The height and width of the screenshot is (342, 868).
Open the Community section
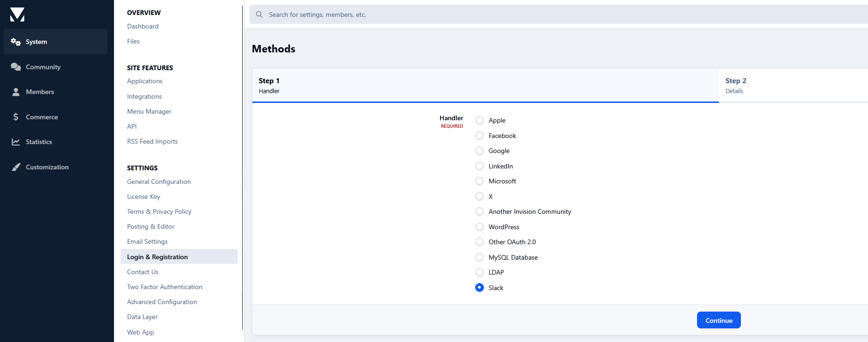click(56, 67)
